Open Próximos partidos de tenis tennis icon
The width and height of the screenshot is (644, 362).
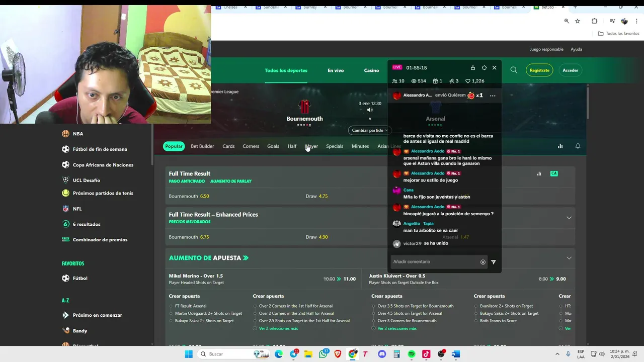[x=65, y=193]
